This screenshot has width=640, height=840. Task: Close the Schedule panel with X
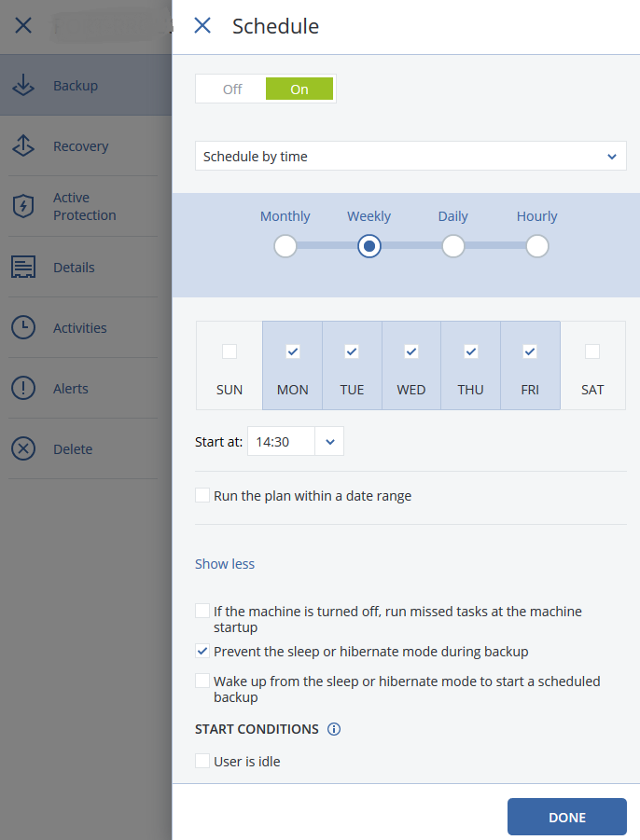[x=202, y=25]
